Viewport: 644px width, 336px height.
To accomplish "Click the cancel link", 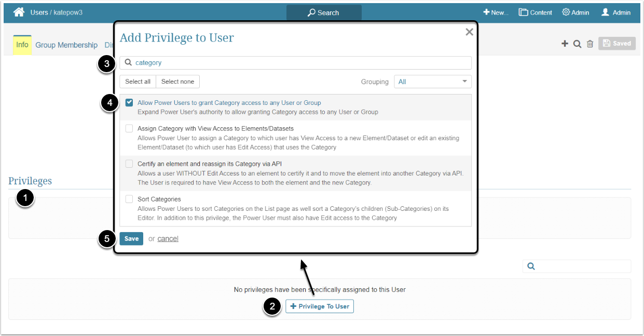I will coord(168,239).
